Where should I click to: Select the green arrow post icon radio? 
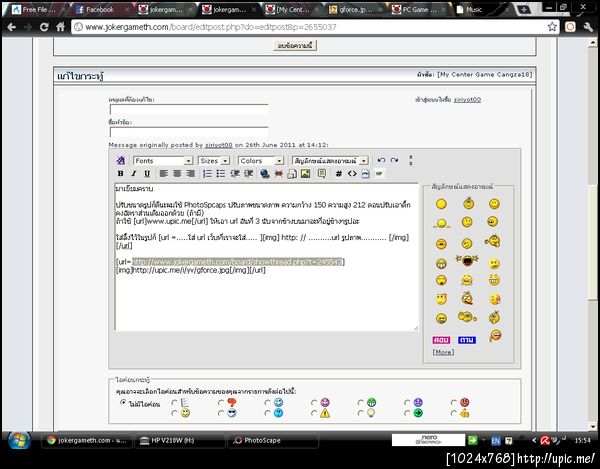coord(407,413)
